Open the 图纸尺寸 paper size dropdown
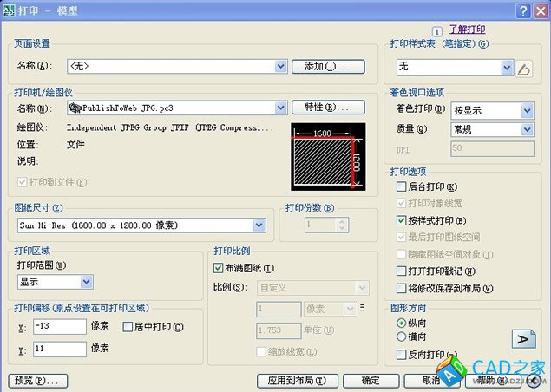Image resolution: width=551 pixels, height=392 pixels. pyautogui.click(x=259, y=225)
